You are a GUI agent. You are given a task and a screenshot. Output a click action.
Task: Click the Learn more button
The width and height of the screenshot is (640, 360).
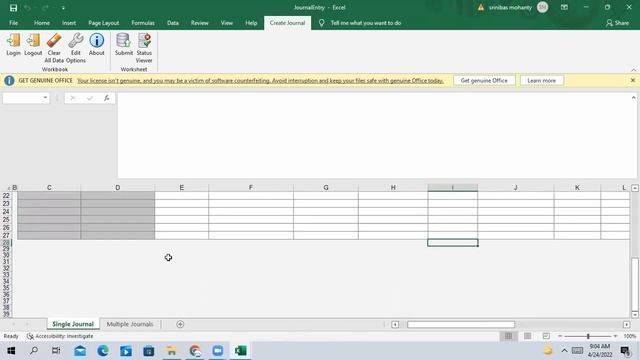[541, 80]
